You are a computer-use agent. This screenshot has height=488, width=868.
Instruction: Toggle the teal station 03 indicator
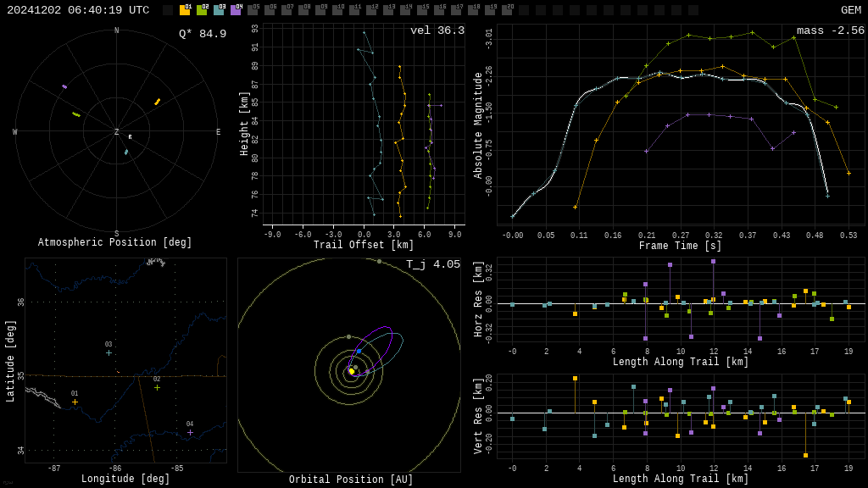(219, 10)
